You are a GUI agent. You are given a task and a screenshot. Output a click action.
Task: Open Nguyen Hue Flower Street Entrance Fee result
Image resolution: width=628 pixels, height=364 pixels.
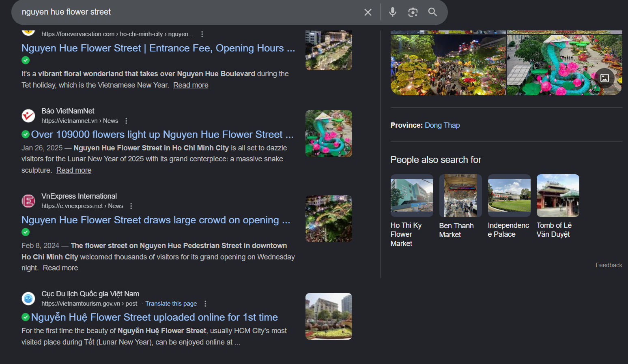[x=158, y=48]
